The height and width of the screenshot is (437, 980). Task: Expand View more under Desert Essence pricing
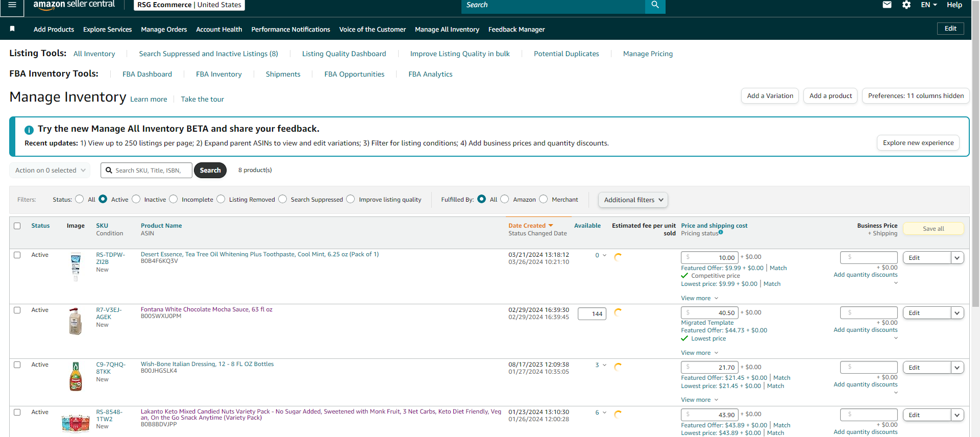click(699, 298)
